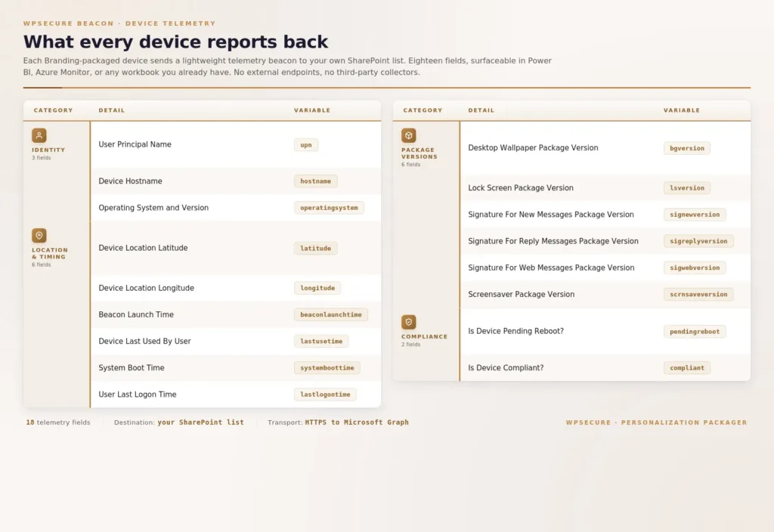This screenshot has width=774, height=532.
Task: Click 'HTTPS to Microsoft Graph' transport text
Action: [356, 422]
